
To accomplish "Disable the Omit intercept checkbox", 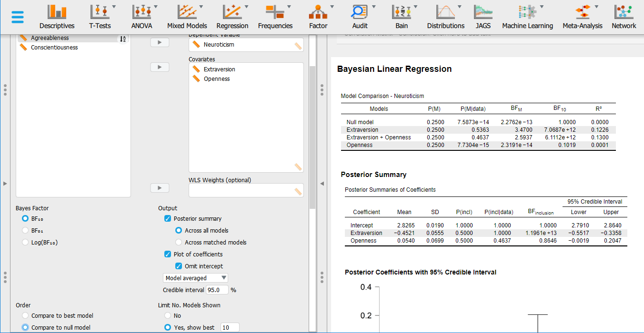I will tap(179, 266).
